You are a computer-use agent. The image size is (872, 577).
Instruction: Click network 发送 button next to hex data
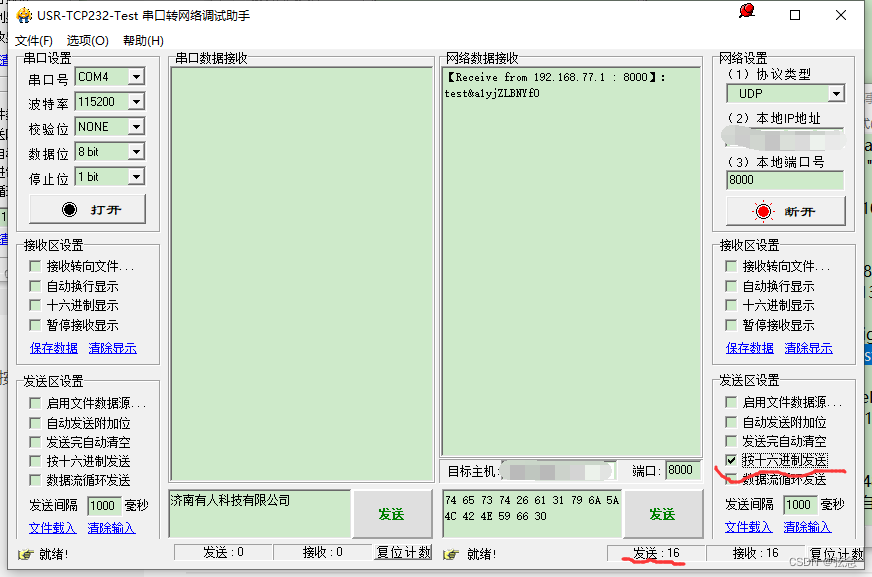click(x=662, y=514)
